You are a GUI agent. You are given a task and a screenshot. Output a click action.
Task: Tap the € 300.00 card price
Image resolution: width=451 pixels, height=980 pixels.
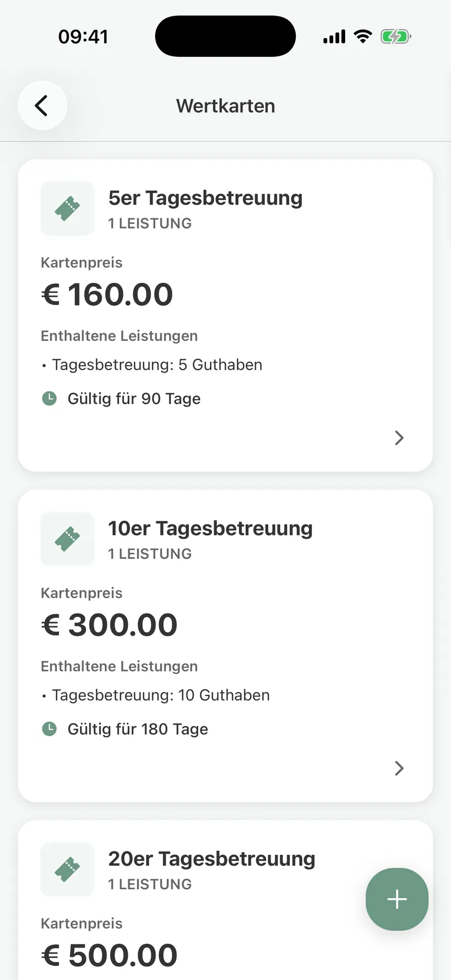(110, 625)
